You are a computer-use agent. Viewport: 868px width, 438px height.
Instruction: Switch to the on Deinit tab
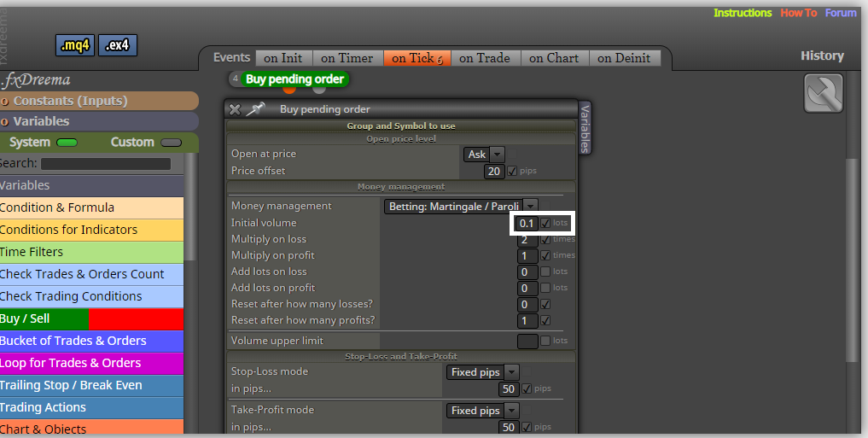point(624,58)
